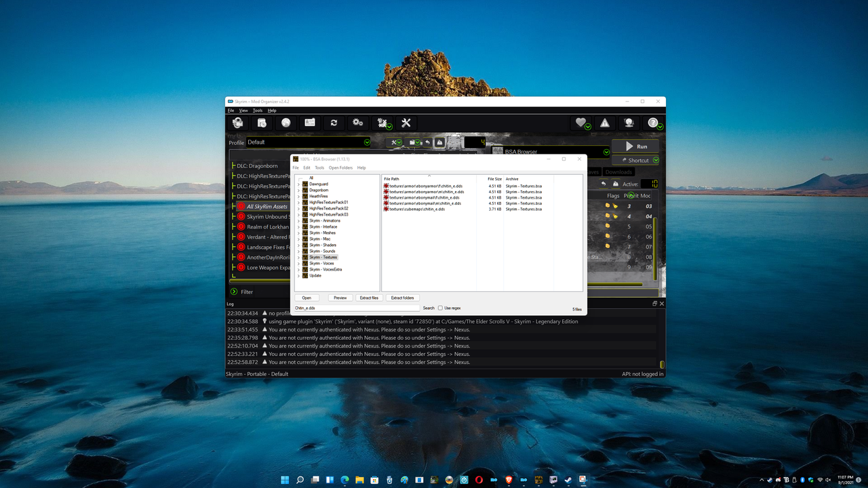868x488 pixels.
Task: Open the help question-mark icon in Mod Organizer
Action: click(x=654, y=123)
